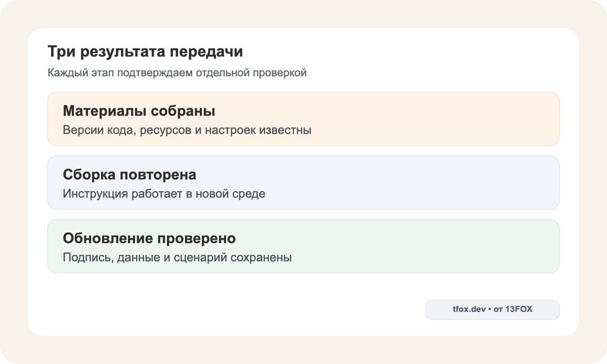
Task: Select the "Обновление проверено" card title
Action: 149,238
